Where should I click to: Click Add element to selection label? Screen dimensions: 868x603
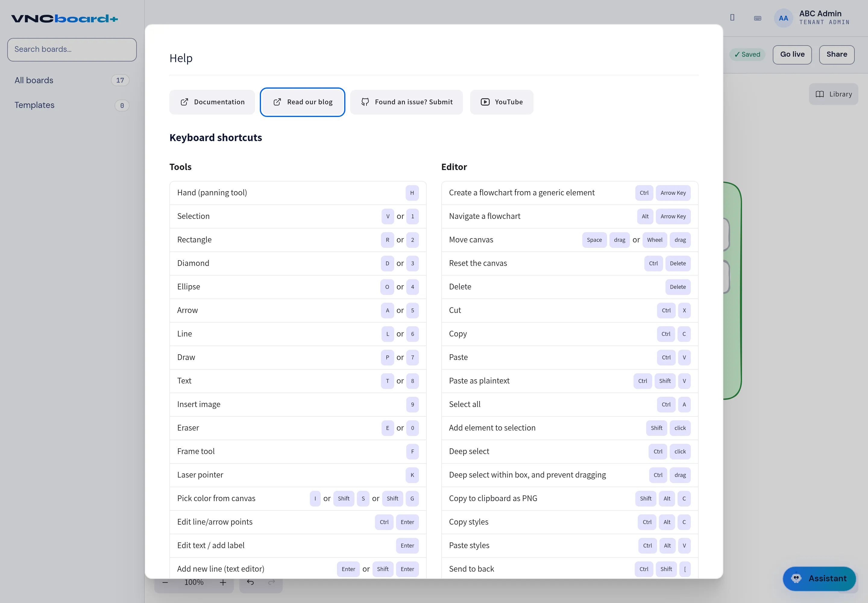[x=492, y=428]
